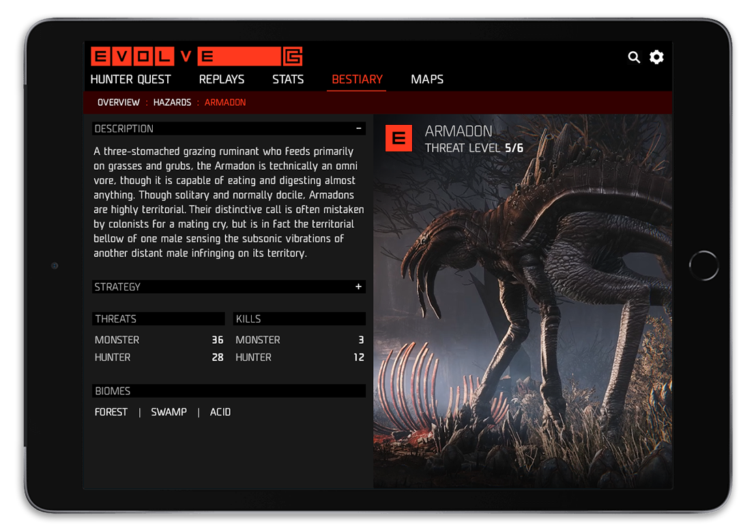Image resolution: width=756 pixels, height=532 pixels.
Task: Select the Forest biome
Action: point(111,412)
